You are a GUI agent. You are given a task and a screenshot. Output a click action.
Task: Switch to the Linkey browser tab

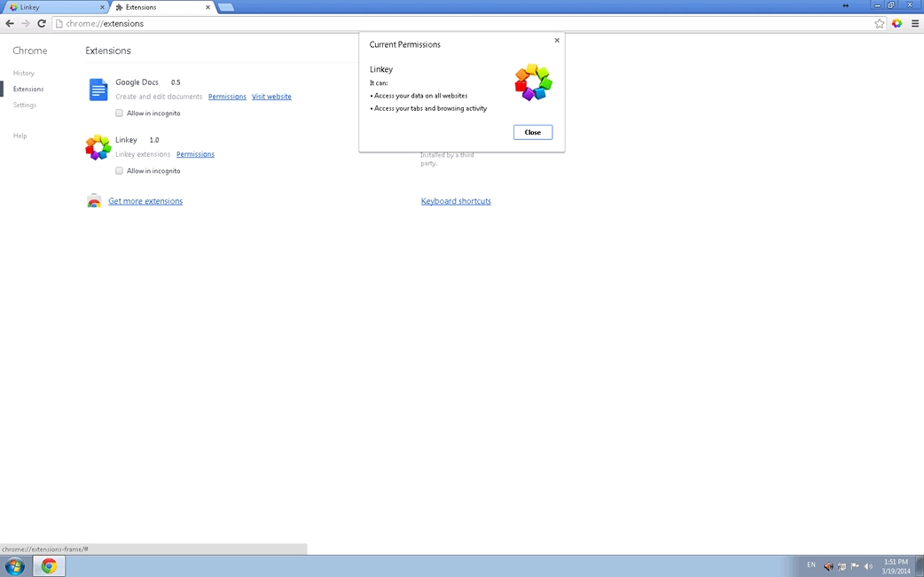[53, 7]
